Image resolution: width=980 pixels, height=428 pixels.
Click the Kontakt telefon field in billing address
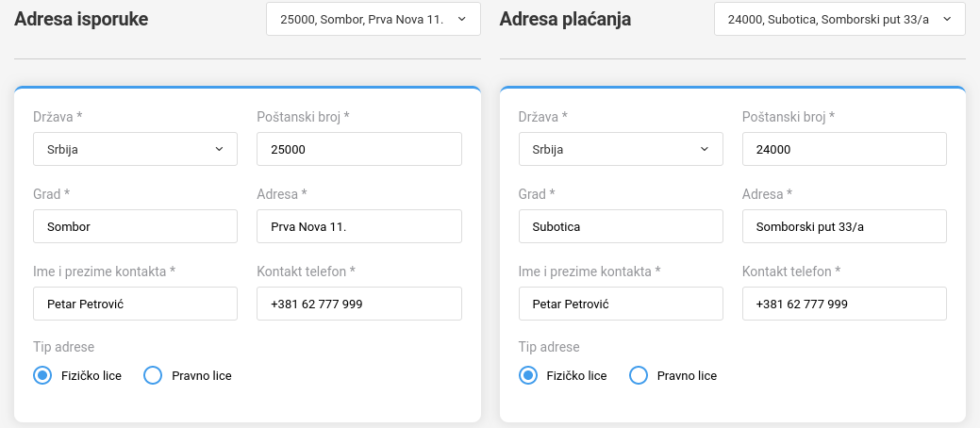844,304
